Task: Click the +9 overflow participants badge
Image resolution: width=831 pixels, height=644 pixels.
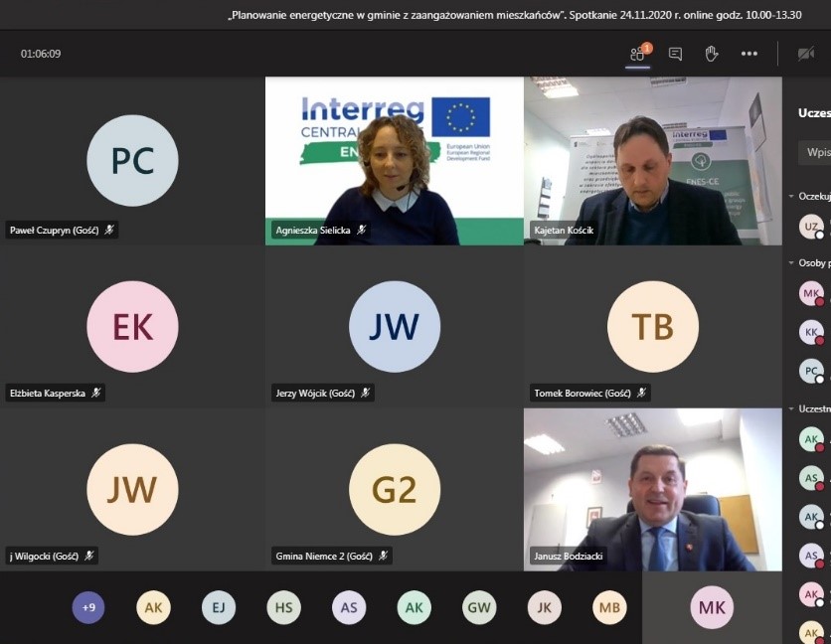Action: point(88,607)
